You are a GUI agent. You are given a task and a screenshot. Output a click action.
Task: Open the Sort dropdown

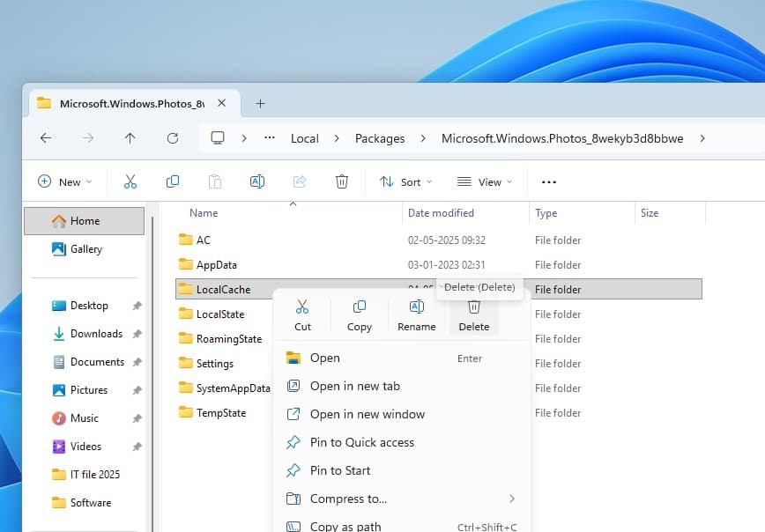point(405,182)
